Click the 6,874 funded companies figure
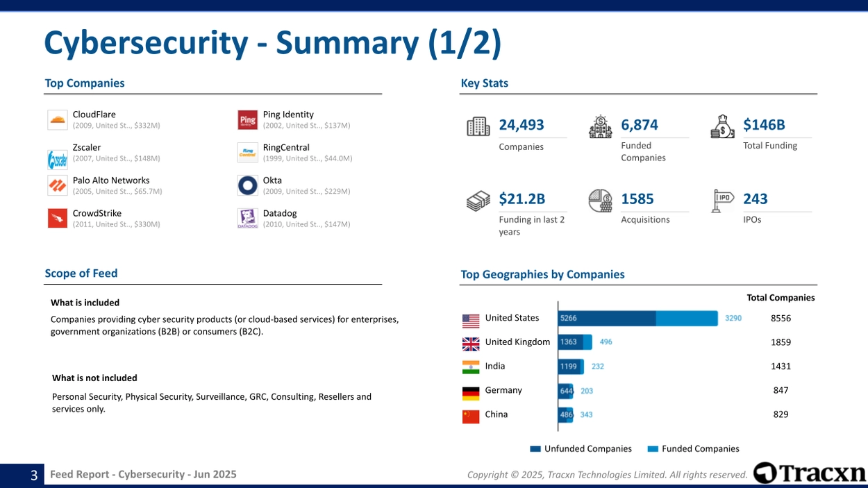Image resolution: width=868 pixels, height=488 pixels. (x=640, y=125)
